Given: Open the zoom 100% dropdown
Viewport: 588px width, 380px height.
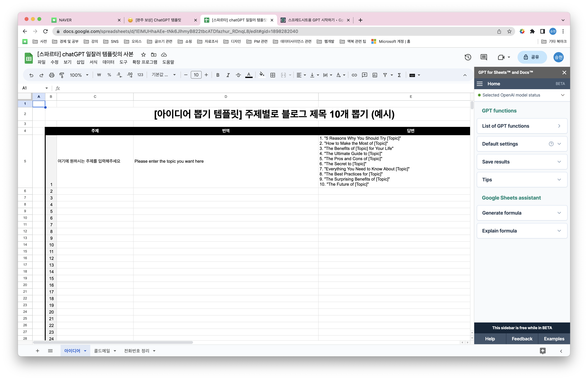Looking at the screenshot, I should point(79,75).
